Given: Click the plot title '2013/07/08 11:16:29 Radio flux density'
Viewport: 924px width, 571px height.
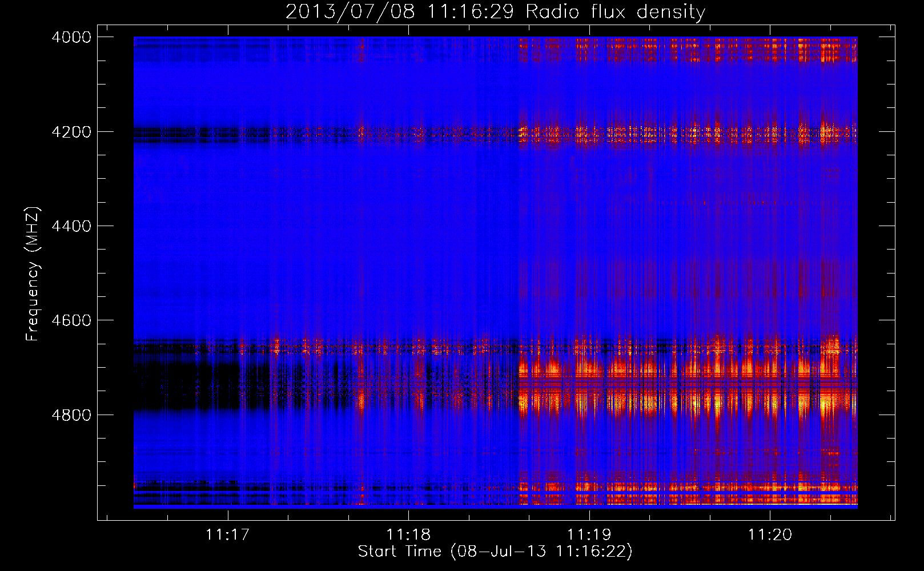Looking at the screenshot, I should pyautogui.click(x=496, y=11).
